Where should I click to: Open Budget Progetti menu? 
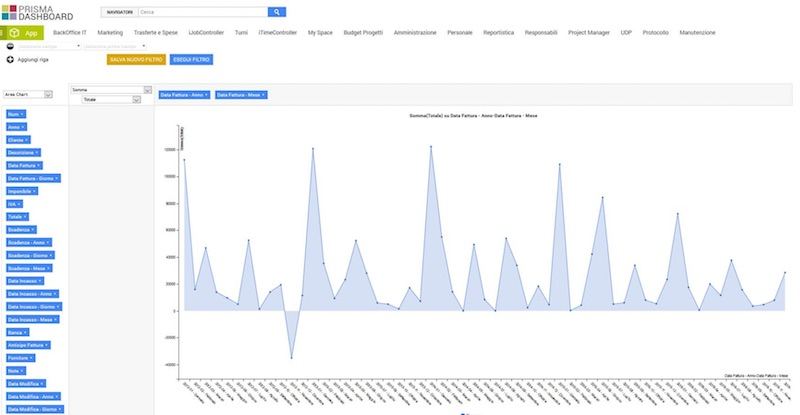(363, 33)
